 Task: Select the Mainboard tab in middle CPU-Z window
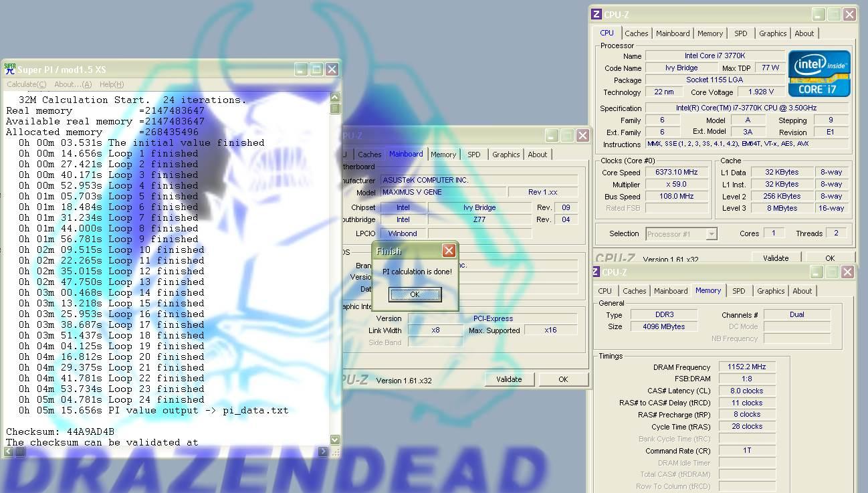(406, 154)
